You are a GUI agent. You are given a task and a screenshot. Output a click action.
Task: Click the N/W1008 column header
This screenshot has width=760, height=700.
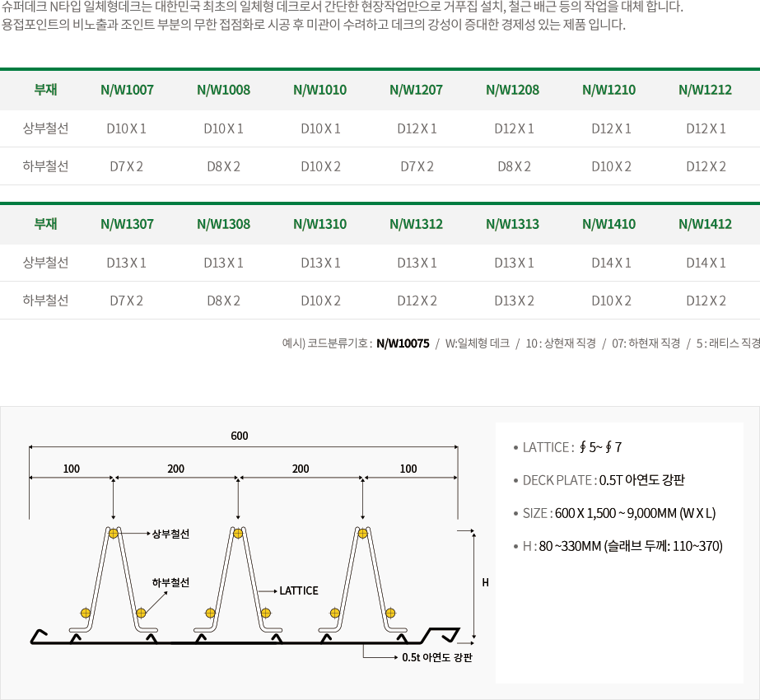223,90
